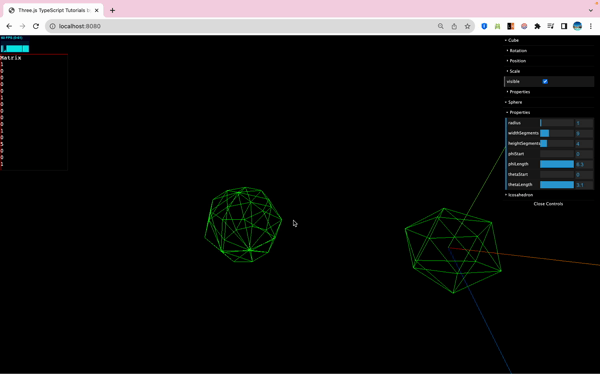600x374 pixels.
Task: Close the Three.js TypeScript Tutorials tab
Action: point(96,10)
